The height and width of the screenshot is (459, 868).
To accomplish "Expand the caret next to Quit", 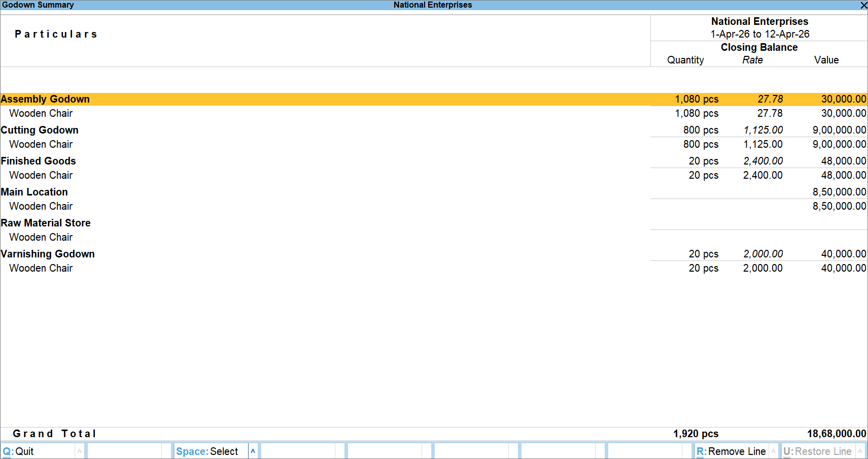I will coord(79,451).
